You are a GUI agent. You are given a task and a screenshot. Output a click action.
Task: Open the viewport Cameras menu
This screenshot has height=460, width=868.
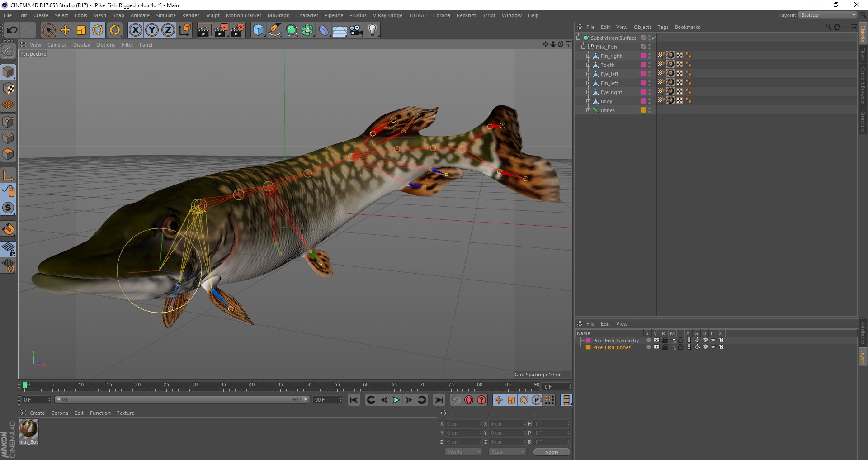(57, 45)
